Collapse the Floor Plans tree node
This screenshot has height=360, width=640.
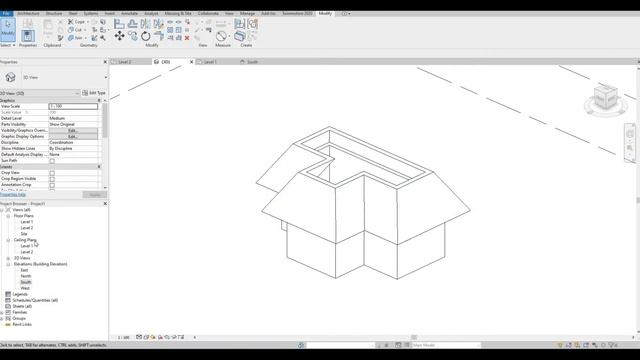tap(8, 216)
